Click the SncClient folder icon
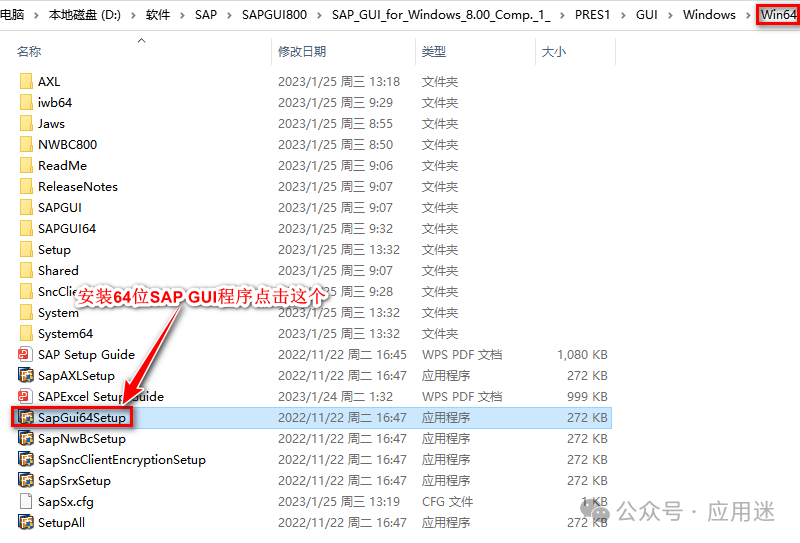Viewport: 800px width, 543px height. point(26,291)
